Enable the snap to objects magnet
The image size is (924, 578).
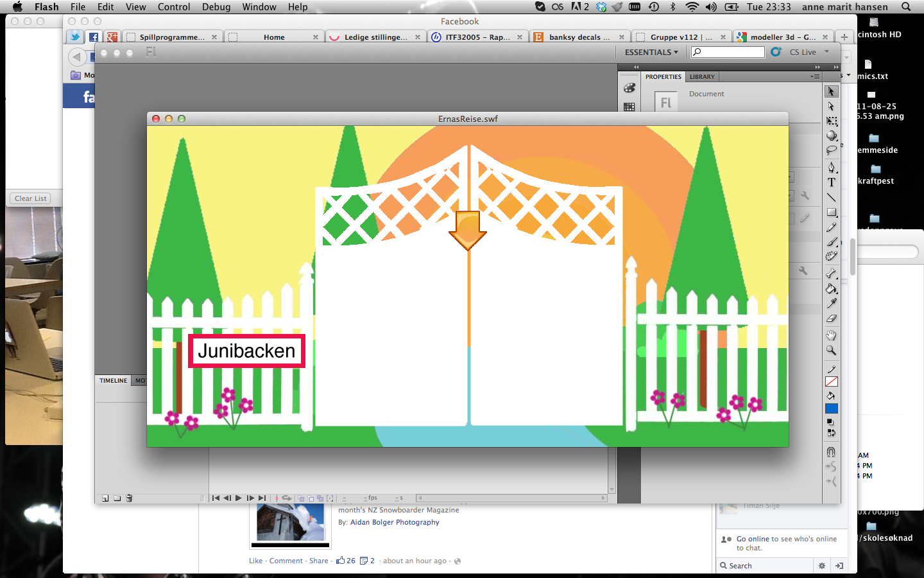click(831, 451)
